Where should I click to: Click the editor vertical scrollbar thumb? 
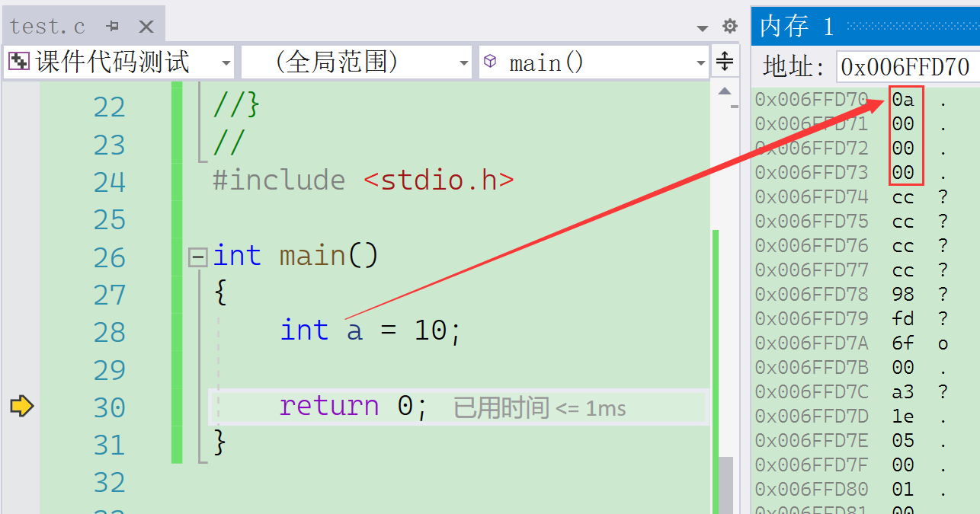click(x=727, y=485)
